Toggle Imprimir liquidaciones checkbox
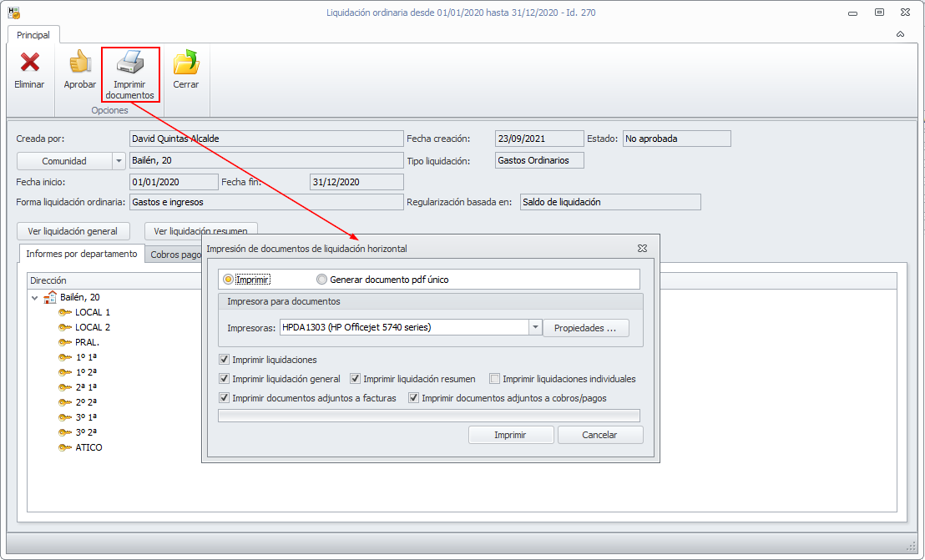This screenshot has height=560, width=925. point(225,360)
